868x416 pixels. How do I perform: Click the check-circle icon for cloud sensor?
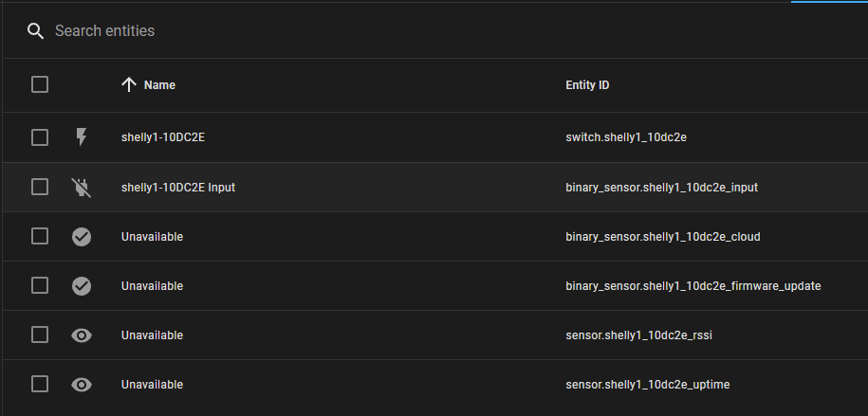pos(82,237)
